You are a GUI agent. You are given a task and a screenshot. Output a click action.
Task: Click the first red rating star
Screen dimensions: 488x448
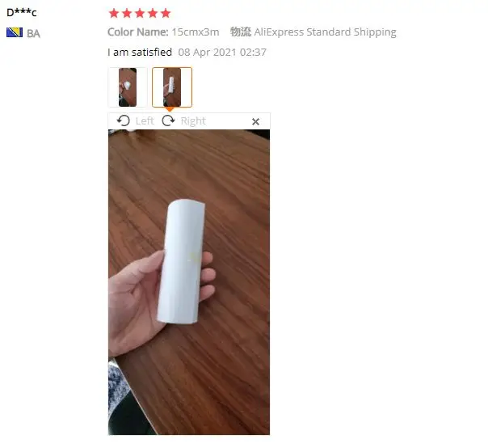click(114, 14)
